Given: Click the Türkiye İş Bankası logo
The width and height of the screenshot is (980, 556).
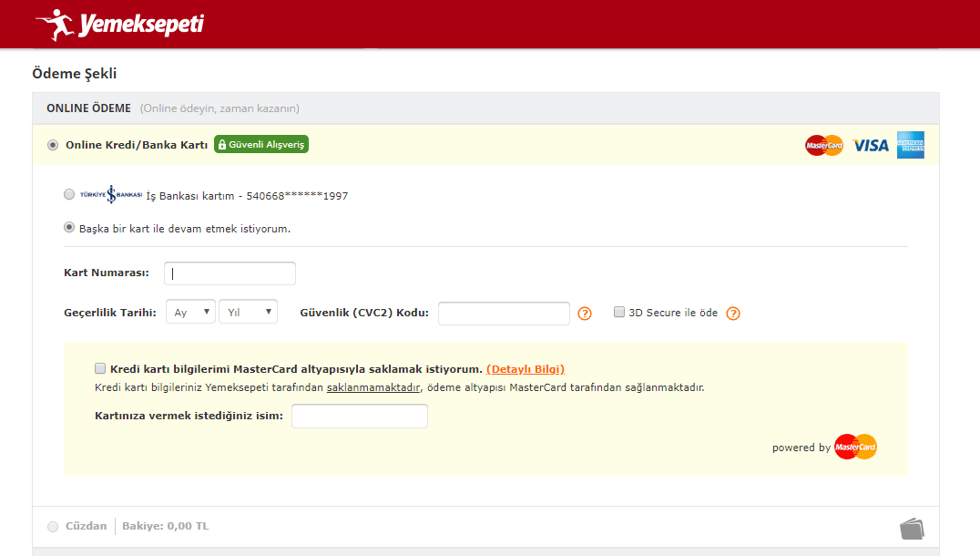Looking at the screenshot, I should pos(111,194).
